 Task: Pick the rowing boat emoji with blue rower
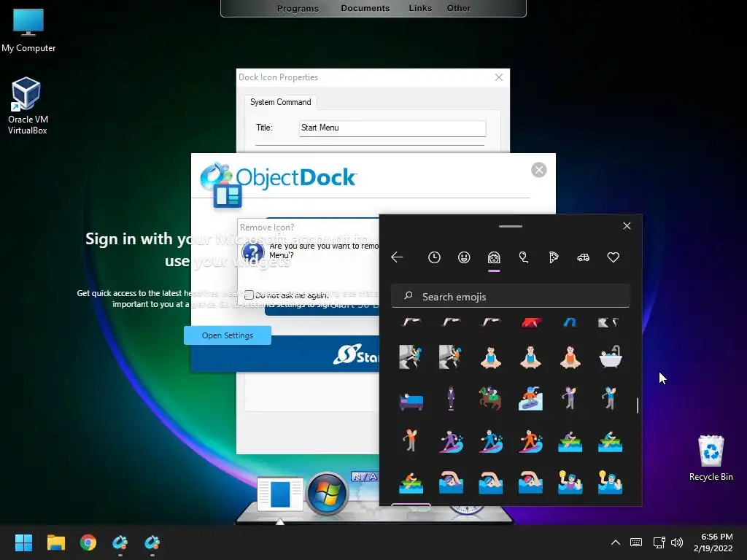(611, 441)
